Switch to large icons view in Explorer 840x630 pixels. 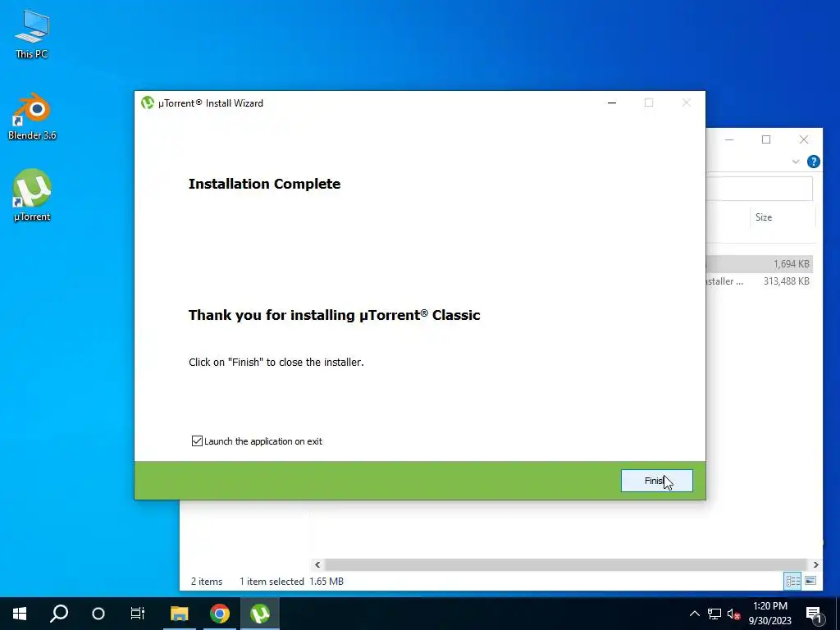click(x=810, y=581)
